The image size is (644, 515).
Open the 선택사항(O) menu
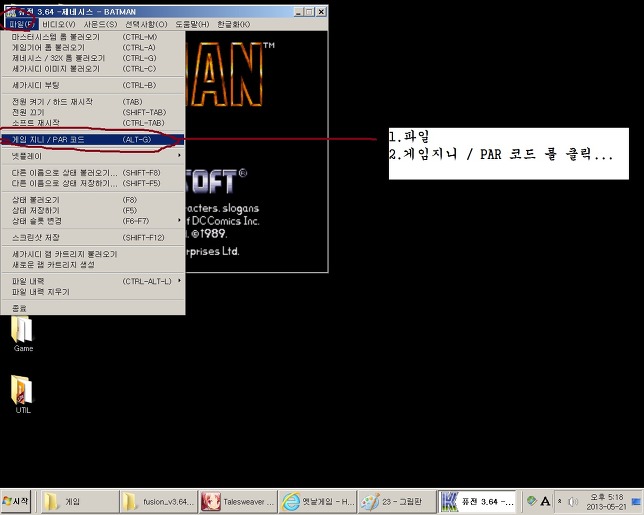click(x=146, y=24)
